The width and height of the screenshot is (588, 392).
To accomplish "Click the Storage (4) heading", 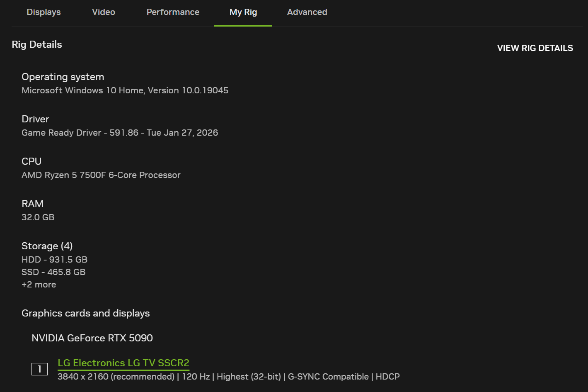I will (x=47, y=246).
